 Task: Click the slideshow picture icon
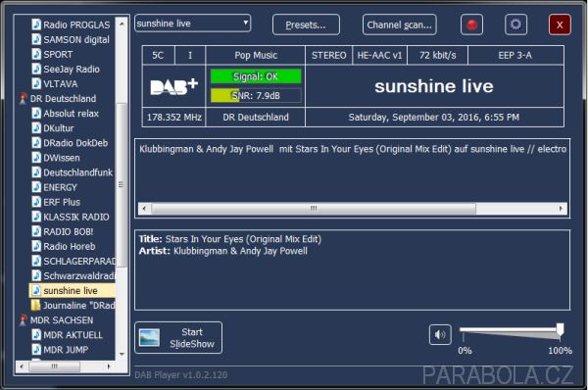point(149,337)
